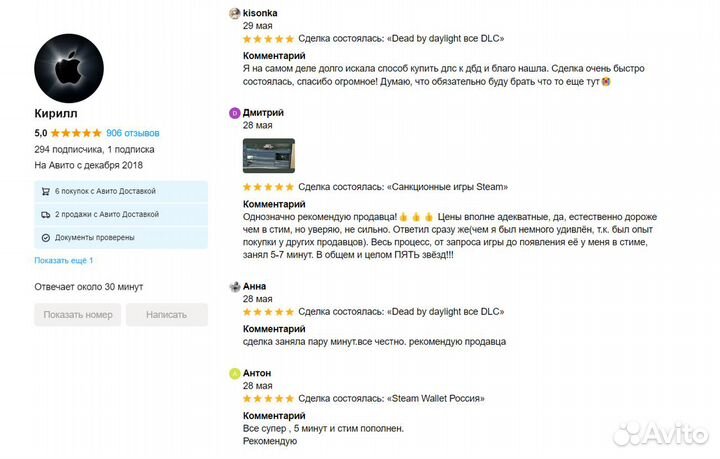Click the delivery truck icon for sales
This screenshot has height=459, width=720.
(x=45, y=214)
